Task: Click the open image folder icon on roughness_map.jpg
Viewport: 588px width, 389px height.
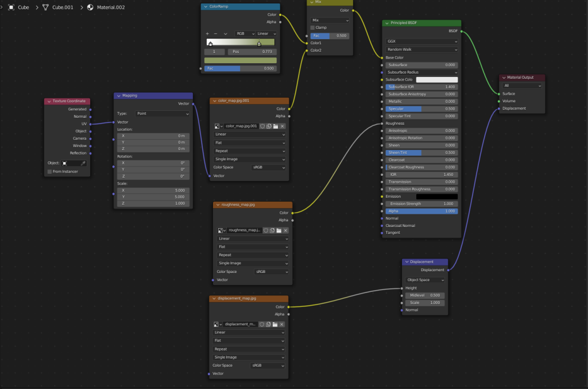Action: click(278, 230)
